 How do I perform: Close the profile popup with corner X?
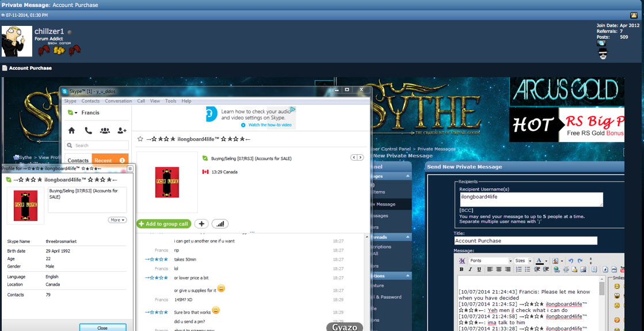coord(130,168)
